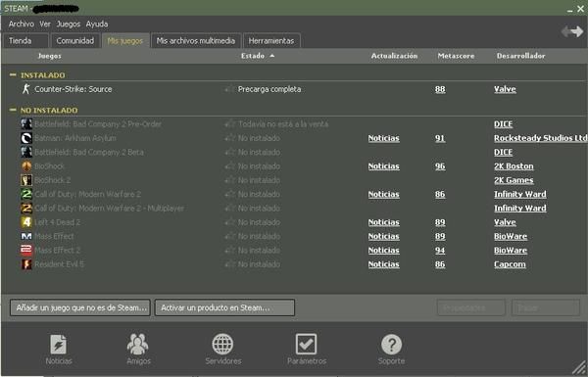Open the Ayuda menu

click(97, 24)
